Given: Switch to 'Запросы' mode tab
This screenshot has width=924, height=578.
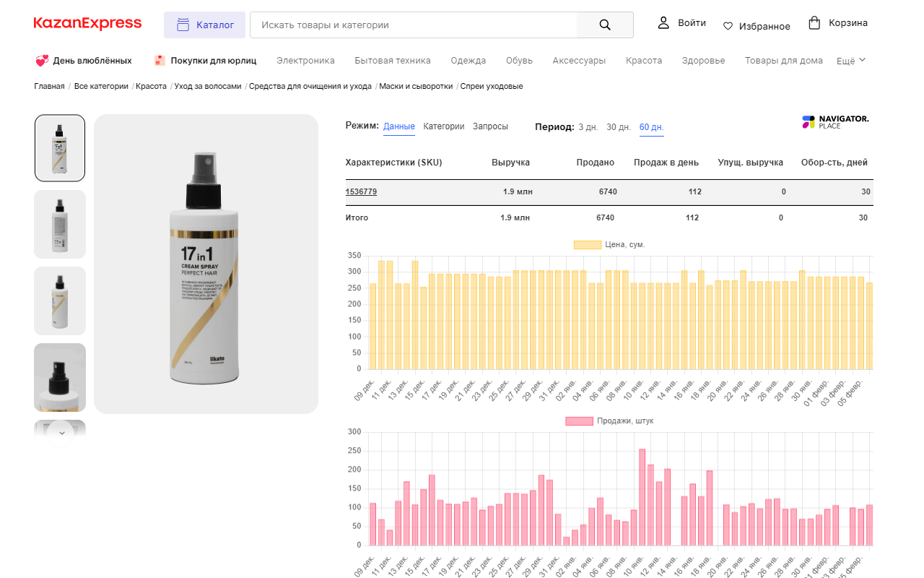Looking at the screenshot, I should pyautogui.click(x=490, y=126).
